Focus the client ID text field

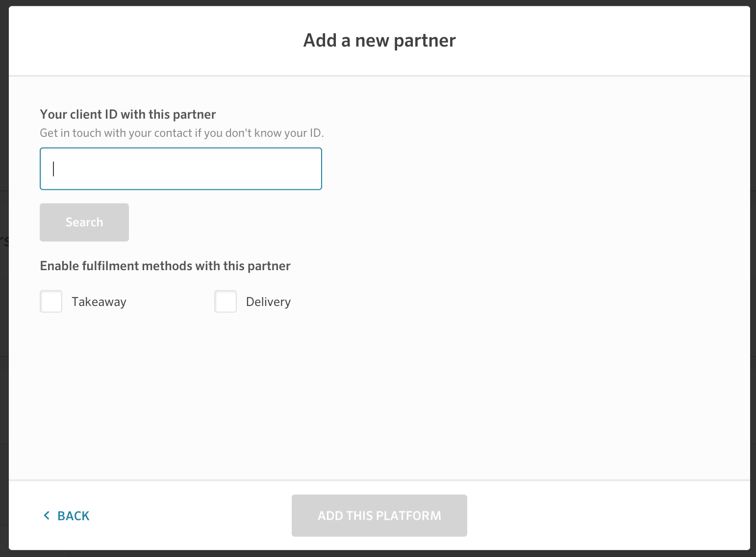pos(181,169)
